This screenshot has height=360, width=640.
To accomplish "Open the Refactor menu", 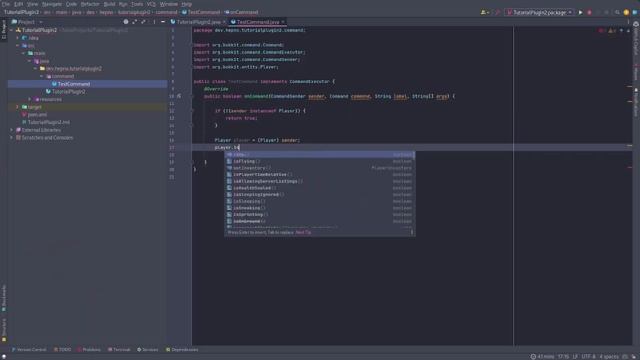I will coord(90,4).
